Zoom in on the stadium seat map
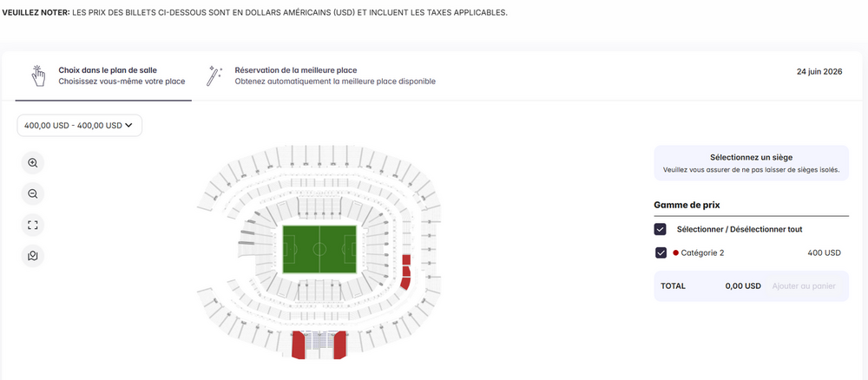Image resolution: width=868 pixels, height=380 pixels. click(33, 163)
